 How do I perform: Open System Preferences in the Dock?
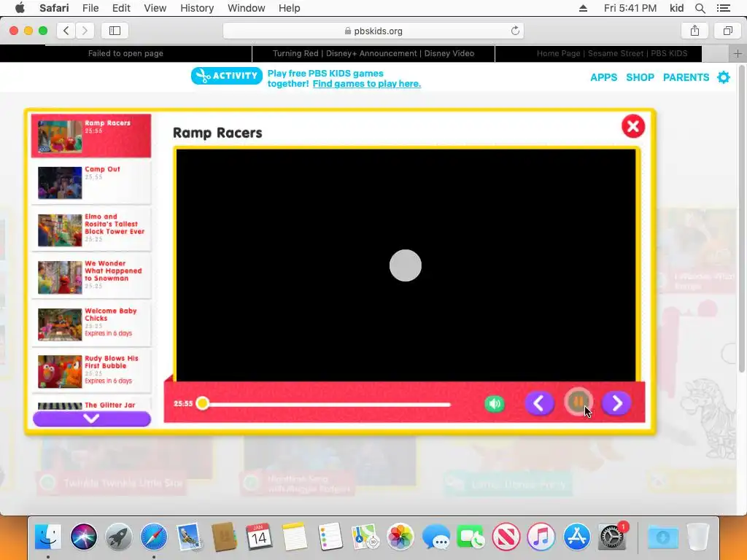pos(612,537)
